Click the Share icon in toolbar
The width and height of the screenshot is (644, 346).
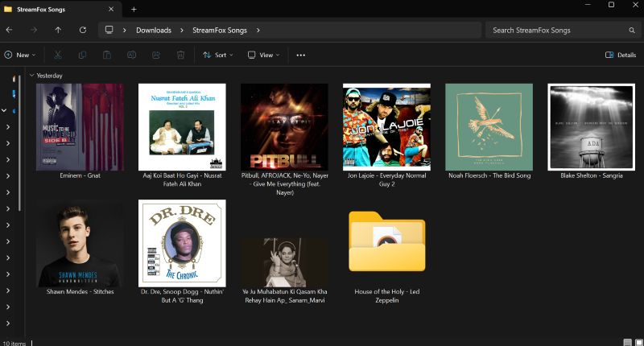(156, 56)
